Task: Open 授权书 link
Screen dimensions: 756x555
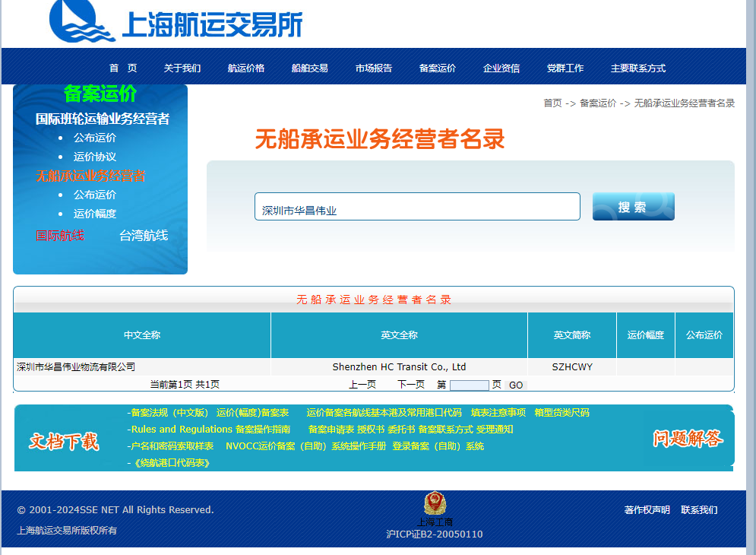Action: pyautogui.click(x=371, y=429)
